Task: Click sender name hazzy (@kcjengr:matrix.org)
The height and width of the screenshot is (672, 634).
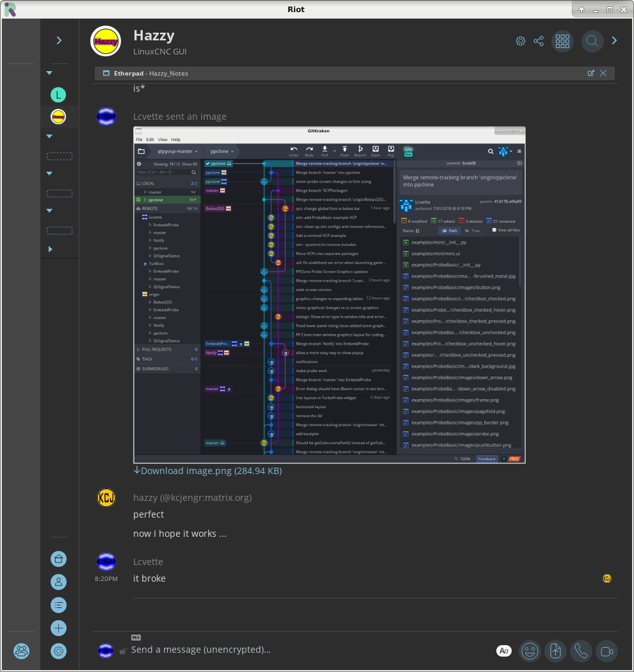Action: click(192, 498)
